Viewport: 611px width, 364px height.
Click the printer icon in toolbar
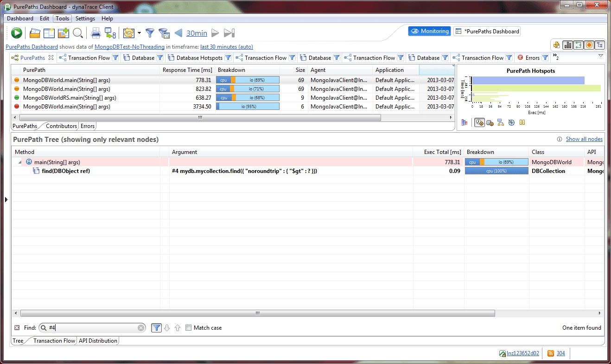pyautogui.click(x=95, y=33)
